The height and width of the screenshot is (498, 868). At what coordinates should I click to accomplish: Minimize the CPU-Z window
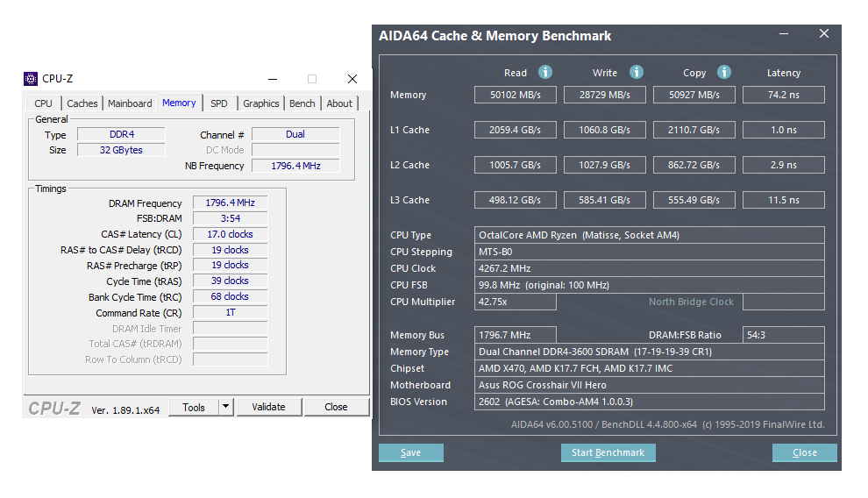[273, 79]
